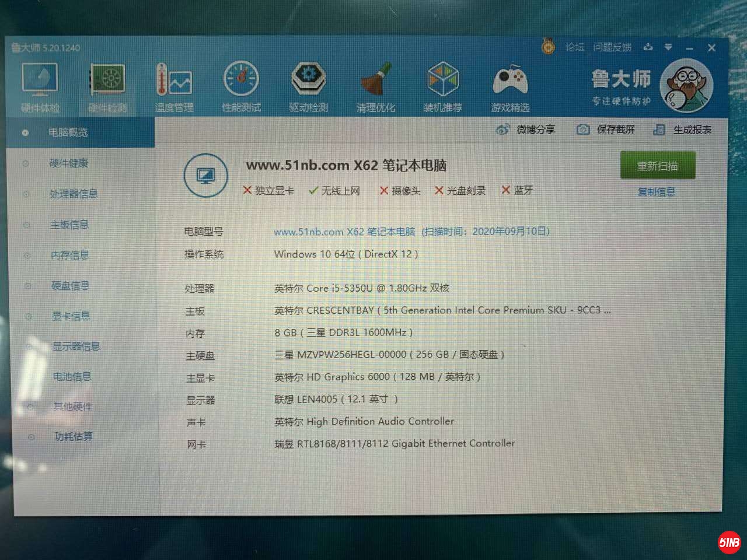Click the 主硬盘 label
The image size is (747, 560).
tap(200, 355)
